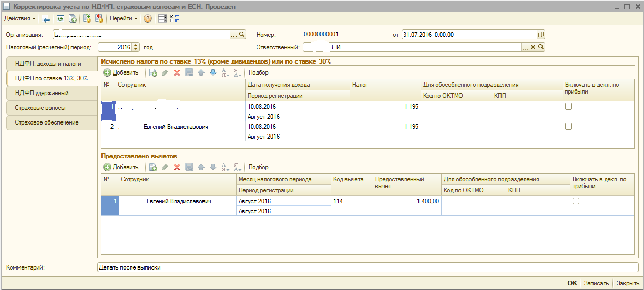The height and width of the screenshot is (290, 644).
Task: Move tax row down with blue arrow
Action: point(213,72)
